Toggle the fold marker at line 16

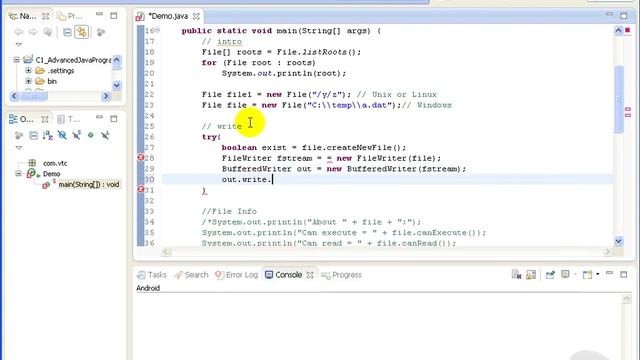tap(158, 30)
